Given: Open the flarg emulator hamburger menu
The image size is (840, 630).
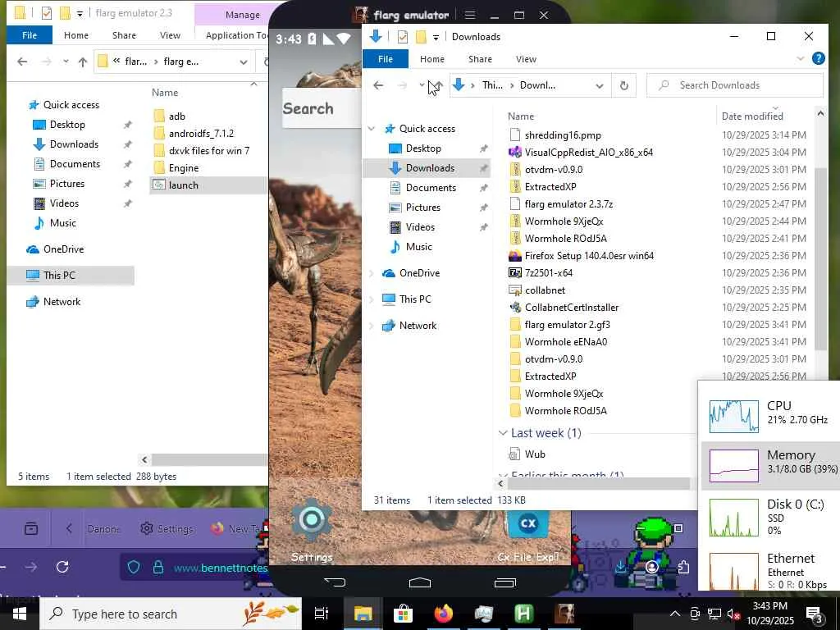Looking at the screenshot, I should 470,15.
